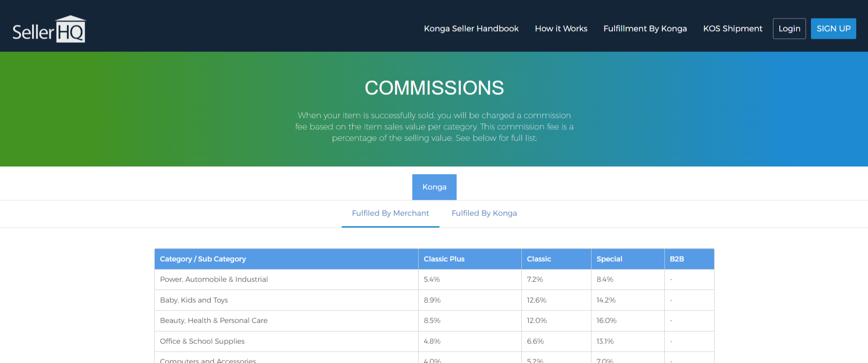Open the Konga Seller Handbook menu
Image resolution: width=868 pixels, height=363 pixels.
(x=471, y=28)
